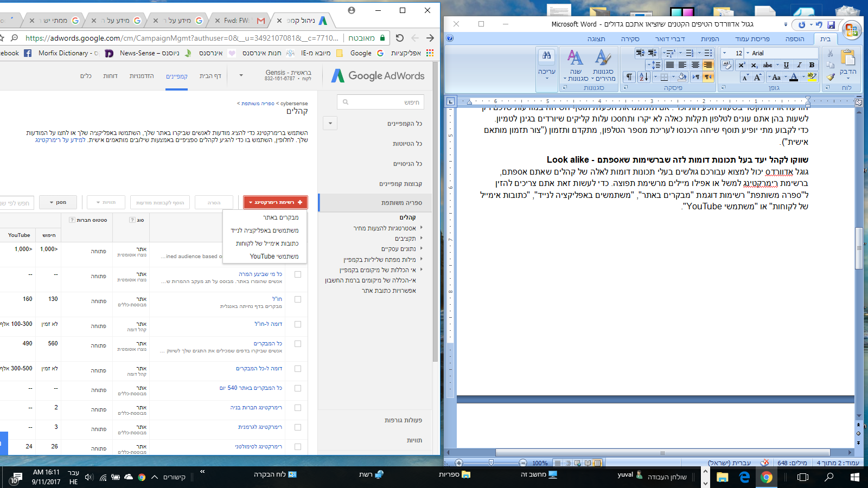Click the Format Painter brush icon
868x488 pixels.
tap(830, 78)
